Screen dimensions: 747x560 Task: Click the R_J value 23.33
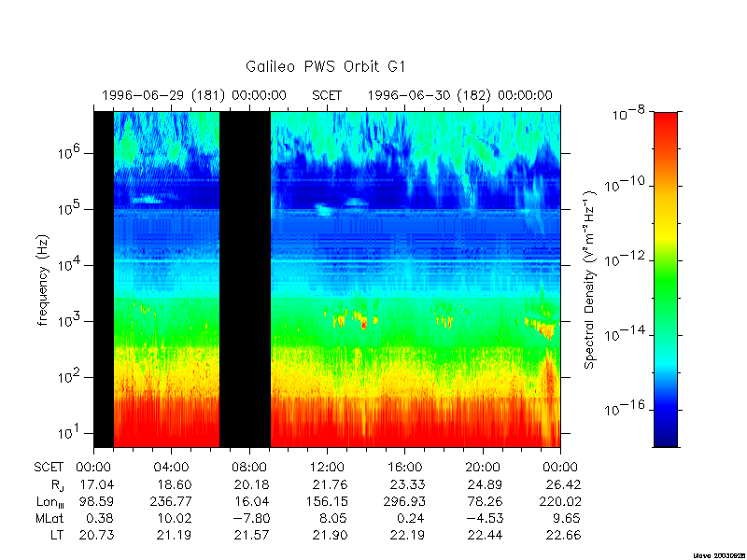coord(407,484)
